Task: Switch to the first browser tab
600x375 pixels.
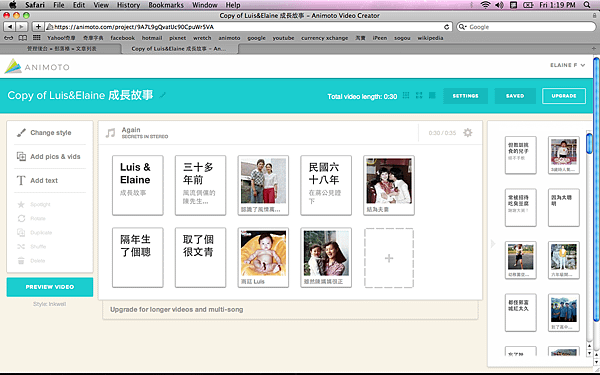Action: pyautogui.click(x=61, y=49)
